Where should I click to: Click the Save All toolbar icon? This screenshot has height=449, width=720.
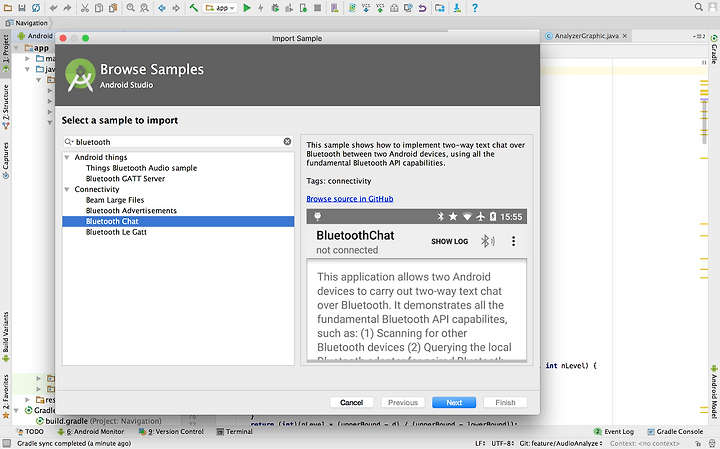tap(22, 8)
